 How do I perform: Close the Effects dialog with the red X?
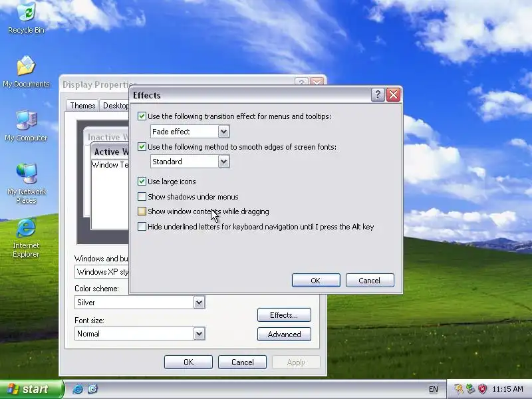[393, 95]
